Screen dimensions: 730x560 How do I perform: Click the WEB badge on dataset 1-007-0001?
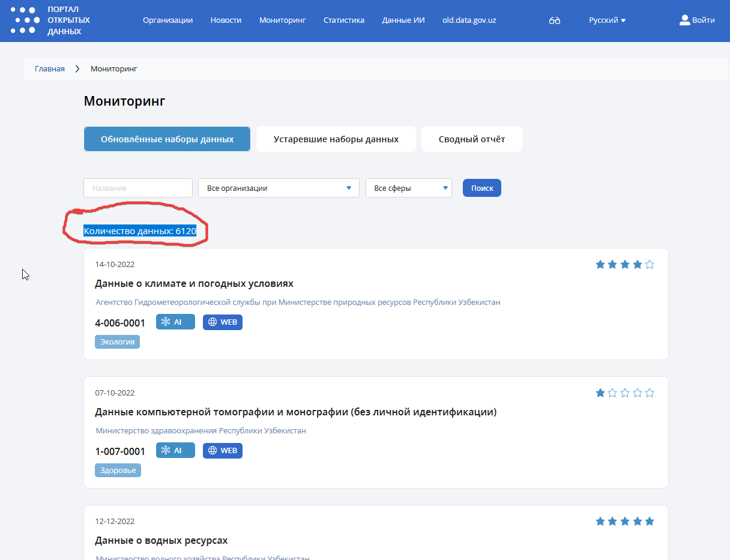coord(223,451)
